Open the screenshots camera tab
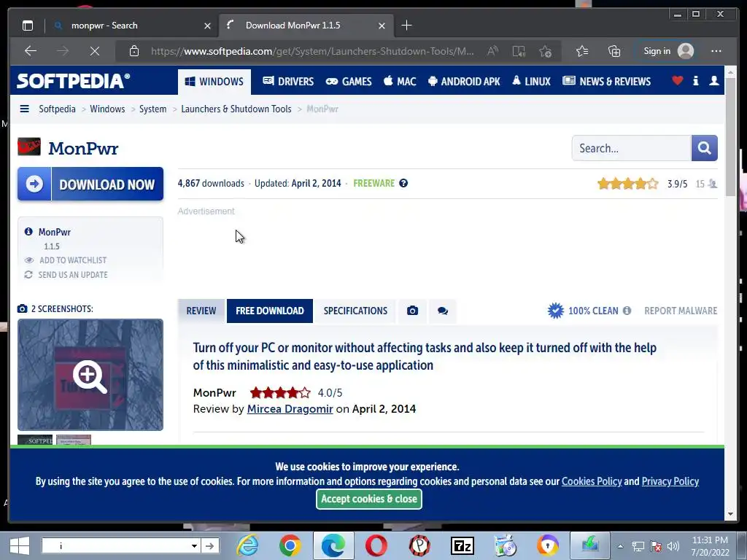The width and height of the screenshot is (747, 560). (413, 311)
